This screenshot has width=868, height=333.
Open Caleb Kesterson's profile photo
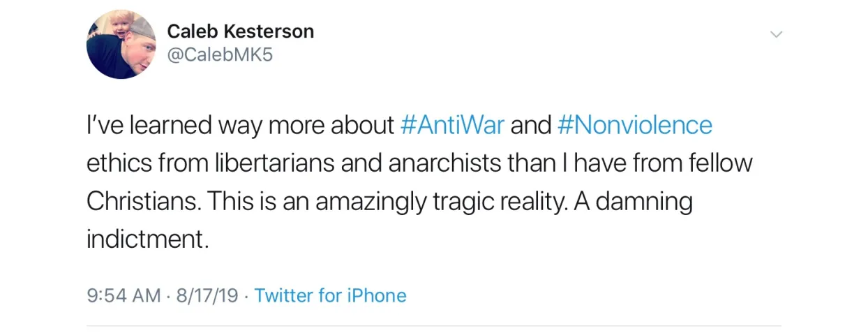pos(121,44)
